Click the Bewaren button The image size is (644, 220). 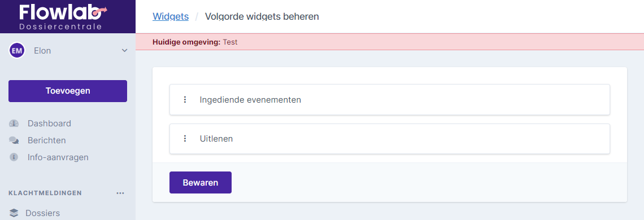[x=201, y=182]
